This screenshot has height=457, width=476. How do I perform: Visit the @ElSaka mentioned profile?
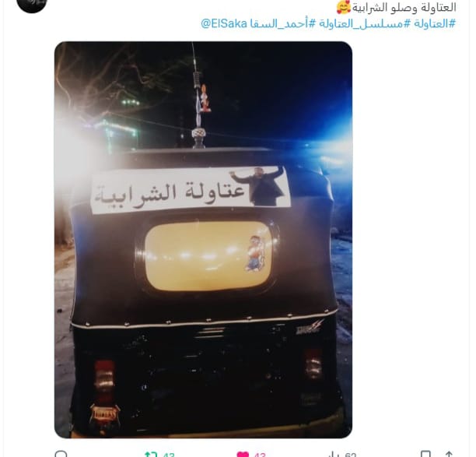point(224,23)
